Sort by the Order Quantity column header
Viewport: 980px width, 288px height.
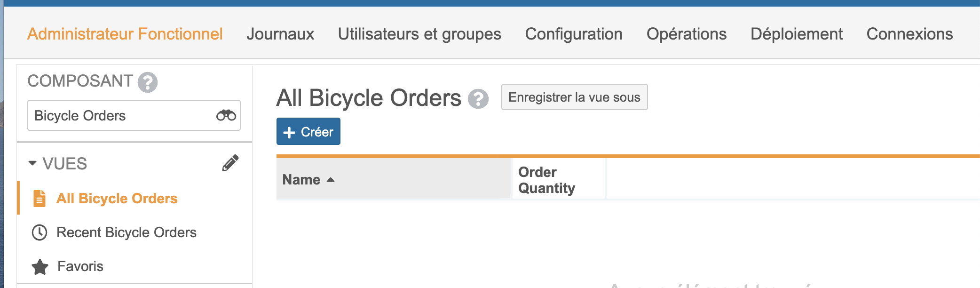tap(546, 180)
